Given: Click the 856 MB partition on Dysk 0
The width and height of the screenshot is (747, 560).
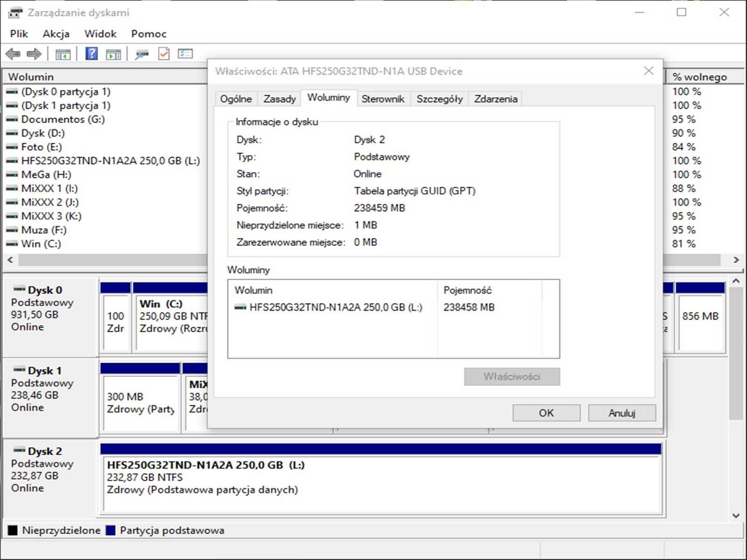Looking at the screenshot, I should click(x=700, y=317).
